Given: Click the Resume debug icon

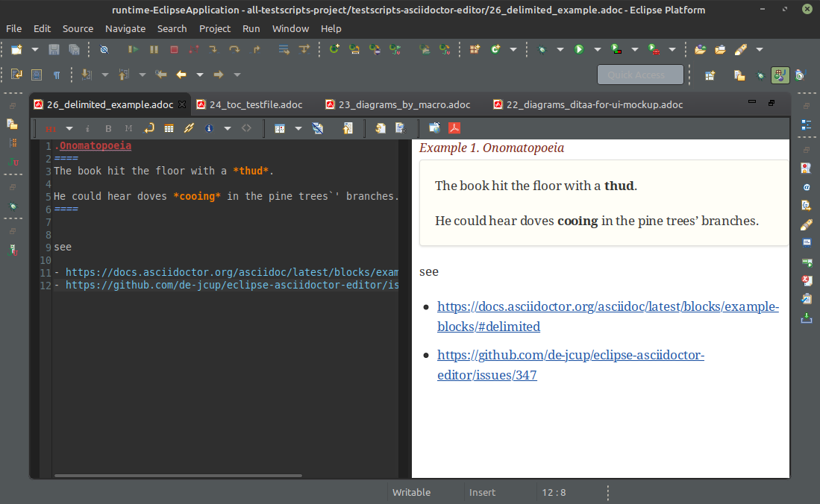Looking at the screenshot, I should [134, 50].
